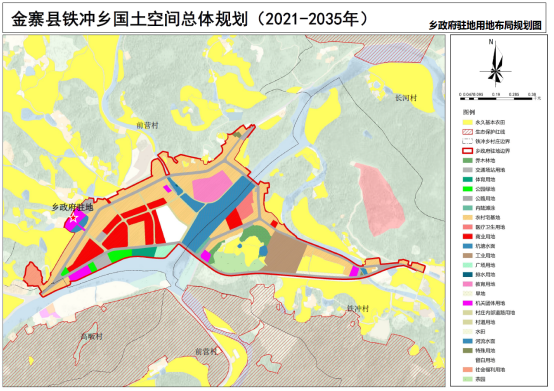Click the 长河村 village label

(406, 98)
